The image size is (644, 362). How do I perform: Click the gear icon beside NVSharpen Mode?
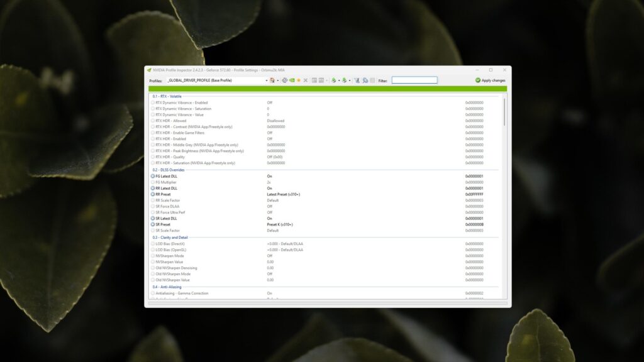(153, 256)
